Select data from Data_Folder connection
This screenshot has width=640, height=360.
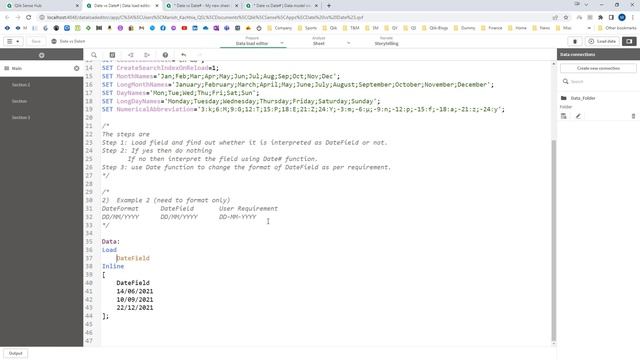[x=564, y=116]
